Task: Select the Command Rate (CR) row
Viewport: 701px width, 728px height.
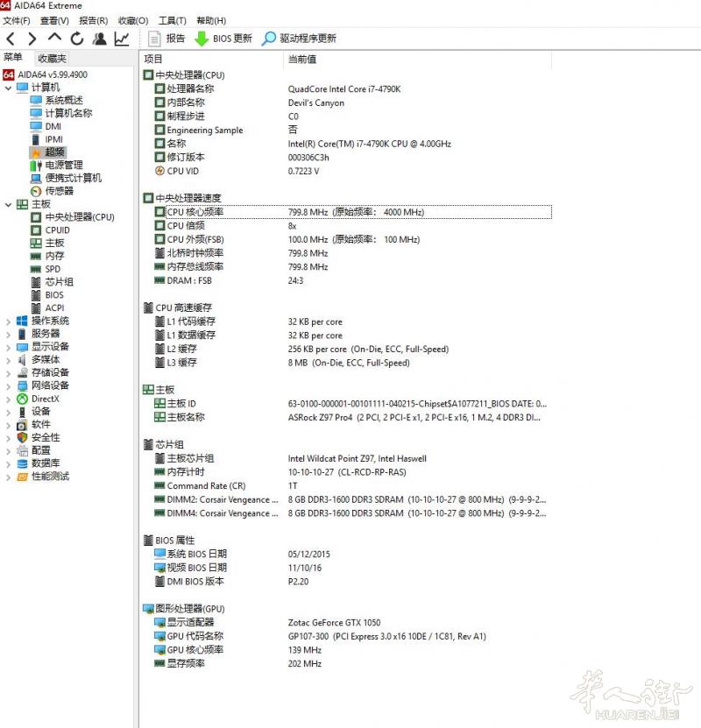Action: (x=352, y=486)
